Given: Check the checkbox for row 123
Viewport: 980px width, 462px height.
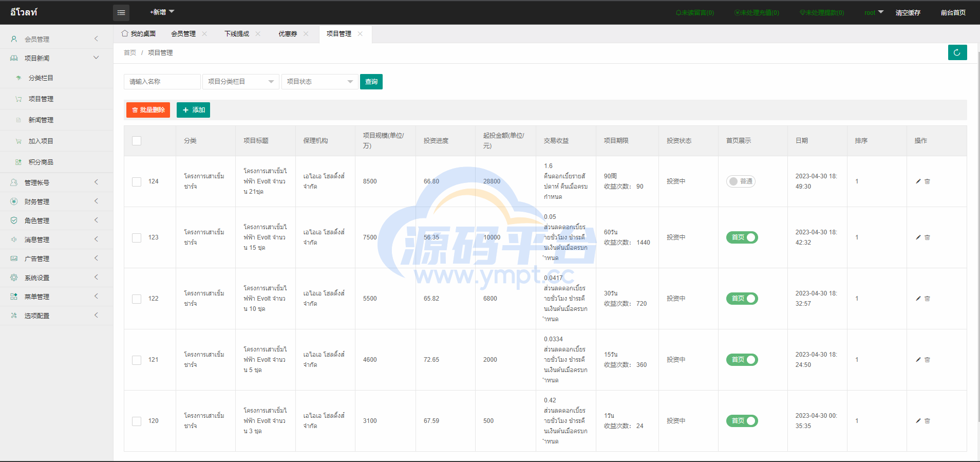Looking at the screenshot, I should pyautogui.click(x=137, y=238).
